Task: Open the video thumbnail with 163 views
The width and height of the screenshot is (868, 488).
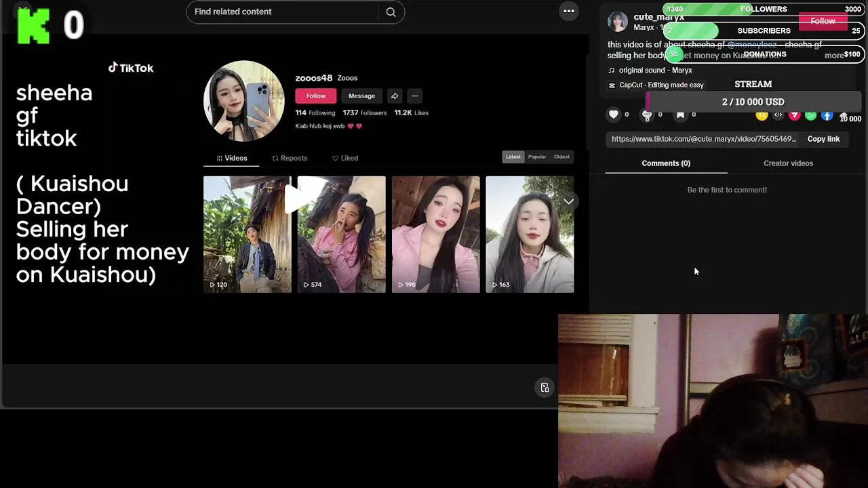Action: [x=530, y=235]
